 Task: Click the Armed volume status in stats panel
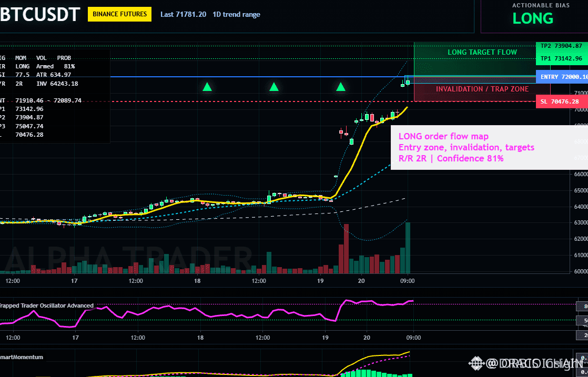(x=45, y=66)
